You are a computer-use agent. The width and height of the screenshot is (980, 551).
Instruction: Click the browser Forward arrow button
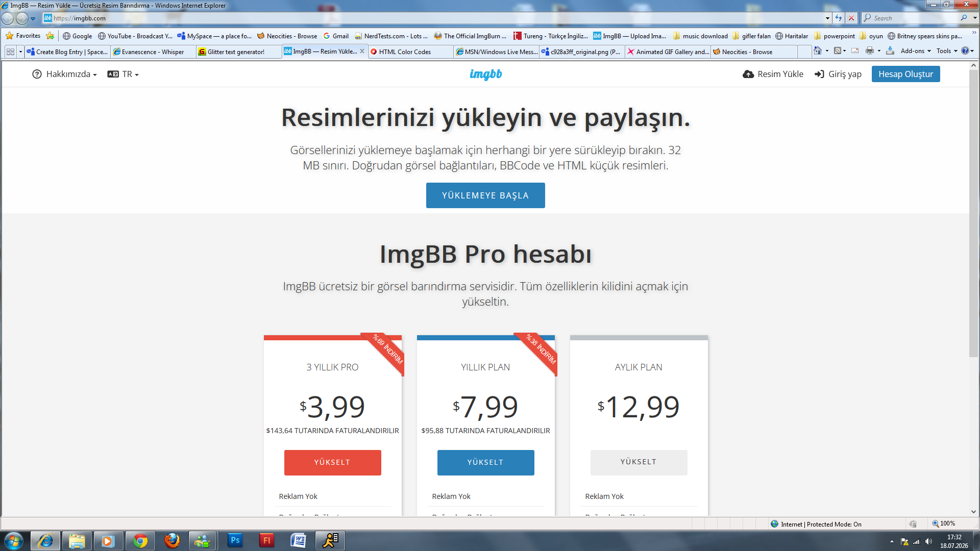click(x=22, y=18)
